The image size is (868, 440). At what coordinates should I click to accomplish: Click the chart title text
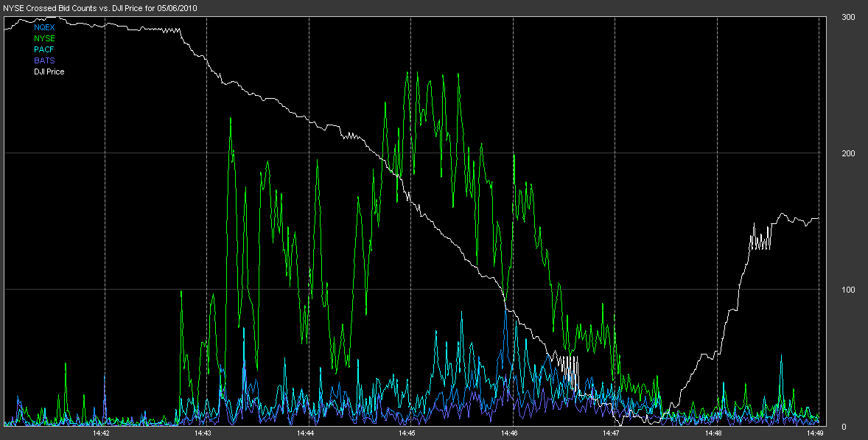coord(102,7)
